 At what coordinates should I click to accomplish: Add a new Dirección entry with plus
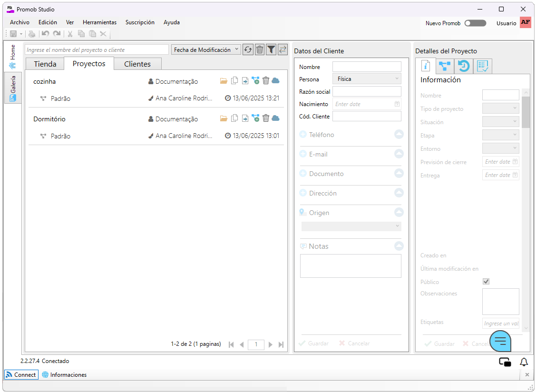point(303,193)
